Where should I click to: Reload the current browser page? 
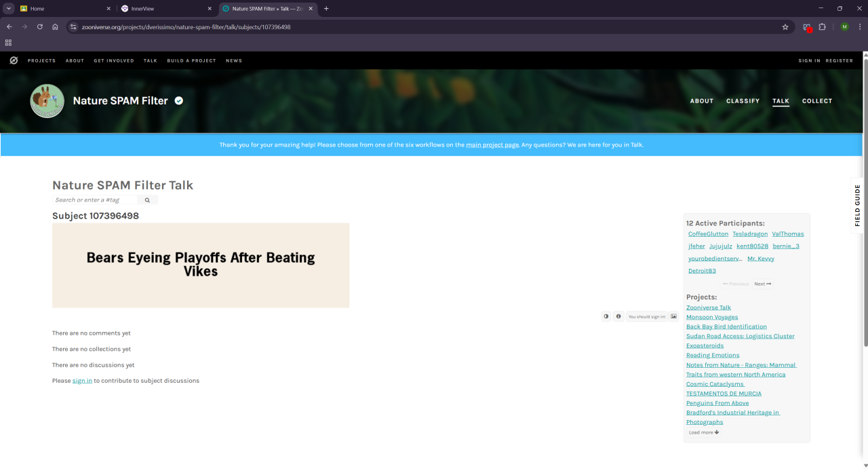39,27
